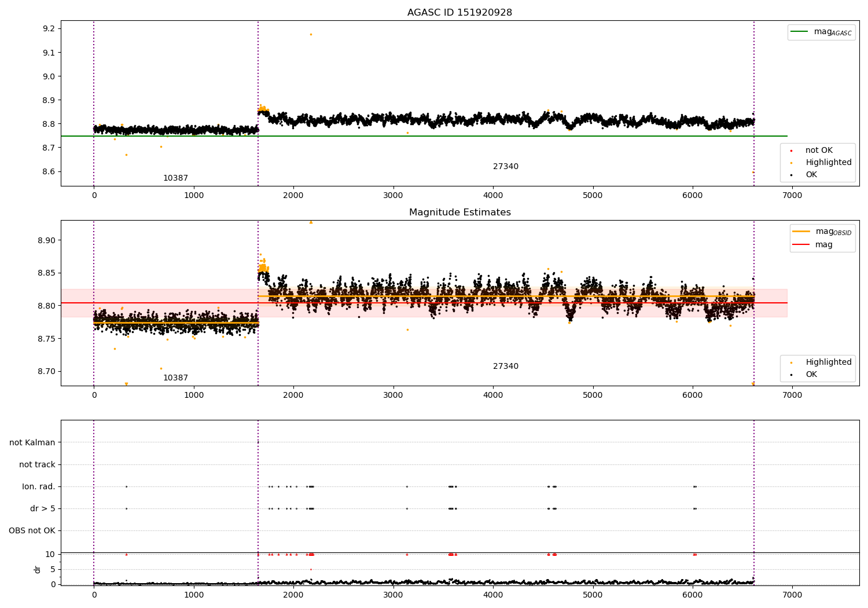Select the "9.1" y-axis tick label
868x608 pixels.
(49, 53)
